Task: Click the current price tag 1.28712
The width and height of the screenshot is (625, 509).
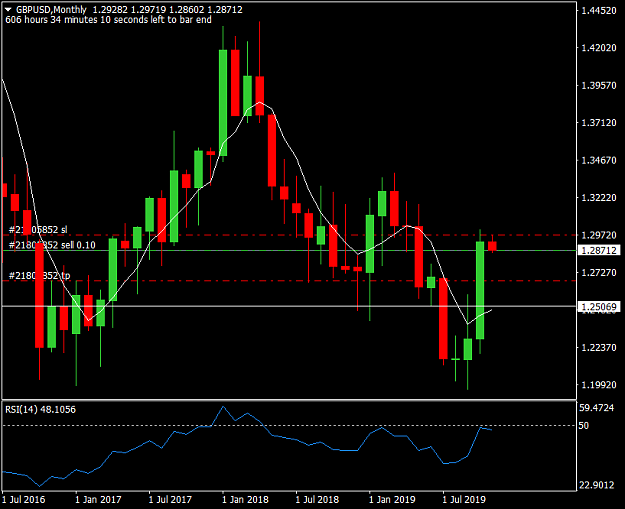Action: 599,250
